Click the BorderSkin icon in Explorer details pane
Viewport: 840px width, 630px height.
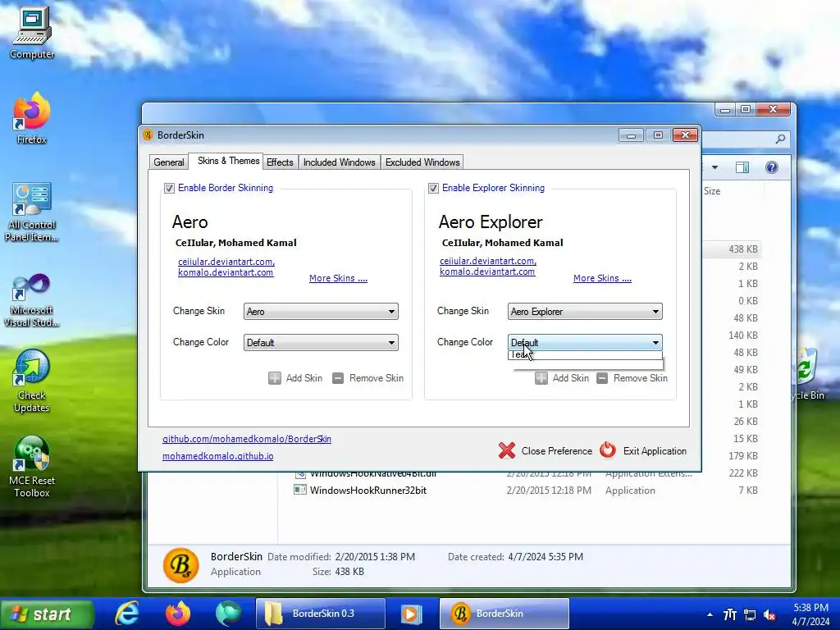tap(181, 564)
